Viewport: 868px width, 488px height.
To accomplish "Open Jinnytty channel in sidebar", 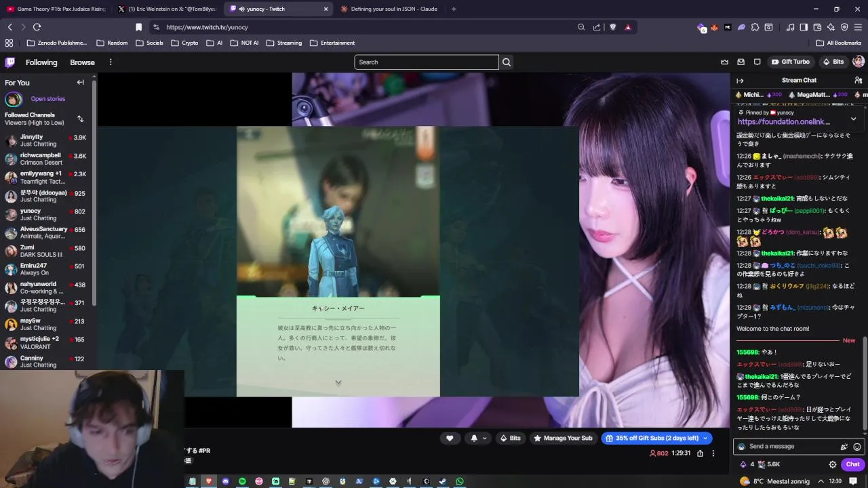I will coord(47,140).
